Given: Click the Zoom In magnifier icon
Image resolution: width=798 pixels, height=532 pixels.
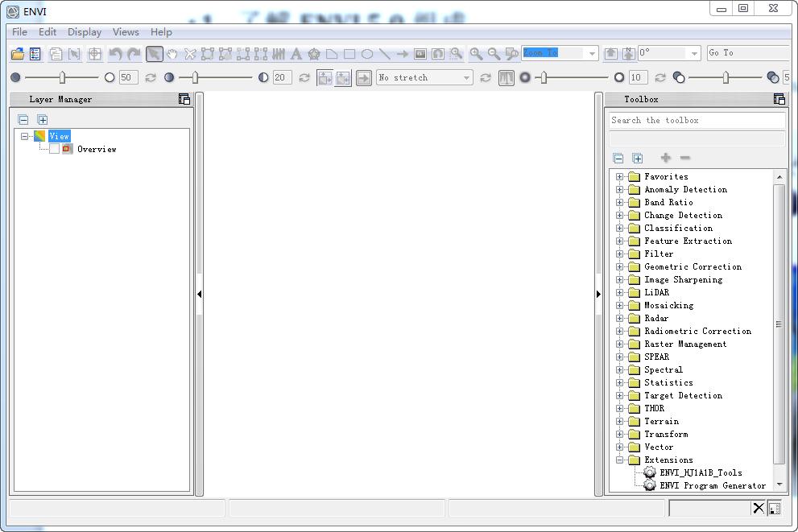Looking at the screenshot, I should tap(476, 53).
